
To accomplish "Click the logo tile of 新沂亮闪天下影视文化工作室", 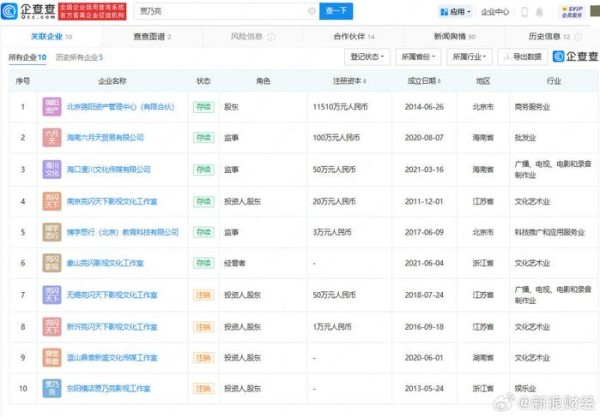I will (x=52, y=326).
